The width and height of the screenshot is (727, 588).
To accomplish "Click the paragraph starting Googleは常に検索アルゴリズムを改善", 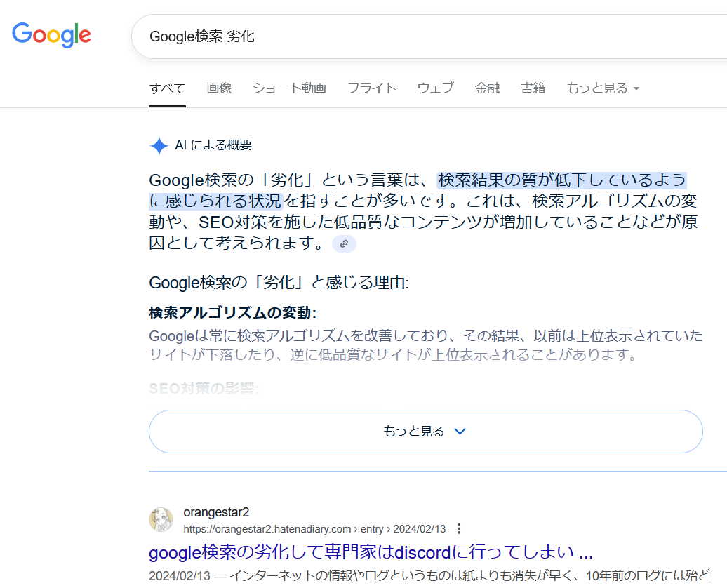I will (x=426, y=345).
